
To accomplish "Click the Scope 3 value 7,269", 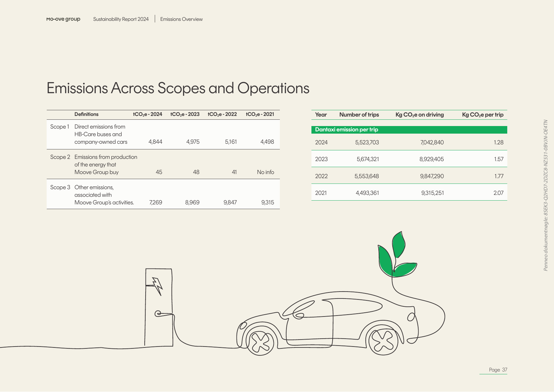I will (x=155, y=202).
